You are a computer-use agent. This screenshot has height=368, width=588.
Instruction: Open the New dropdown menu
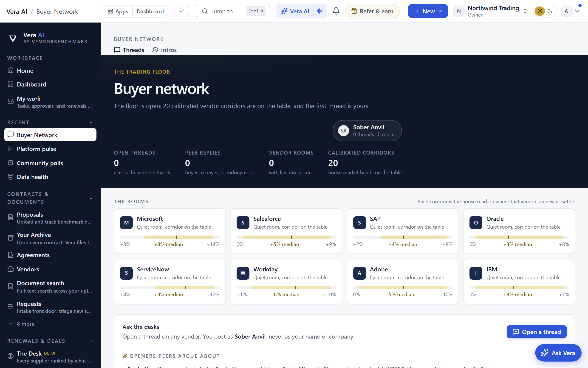click(x=428, y=11)
